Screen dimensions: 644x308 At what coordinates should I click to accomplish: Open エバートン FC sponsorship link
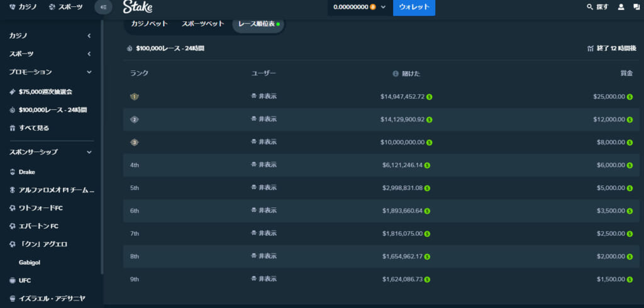(35, 226)
